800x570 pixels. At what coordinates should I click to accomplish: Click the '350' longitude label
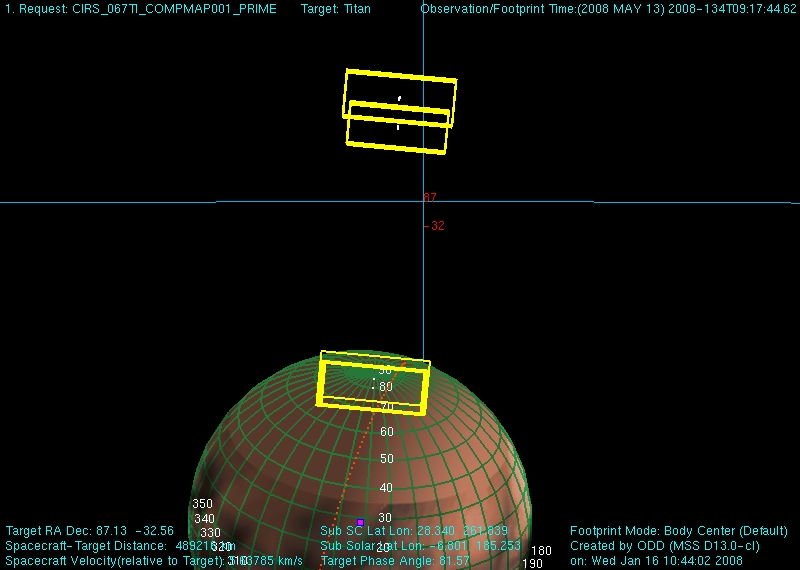pos(203,504)
